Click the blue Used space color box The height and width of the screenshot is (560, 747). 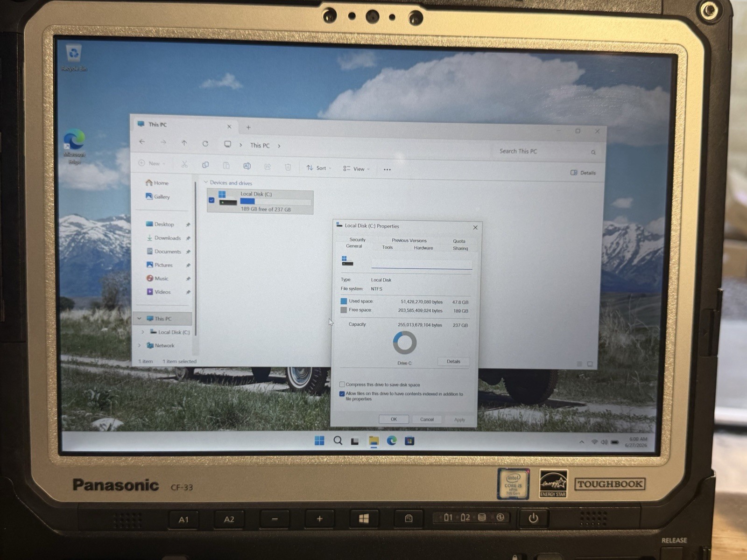click(344, 301)
